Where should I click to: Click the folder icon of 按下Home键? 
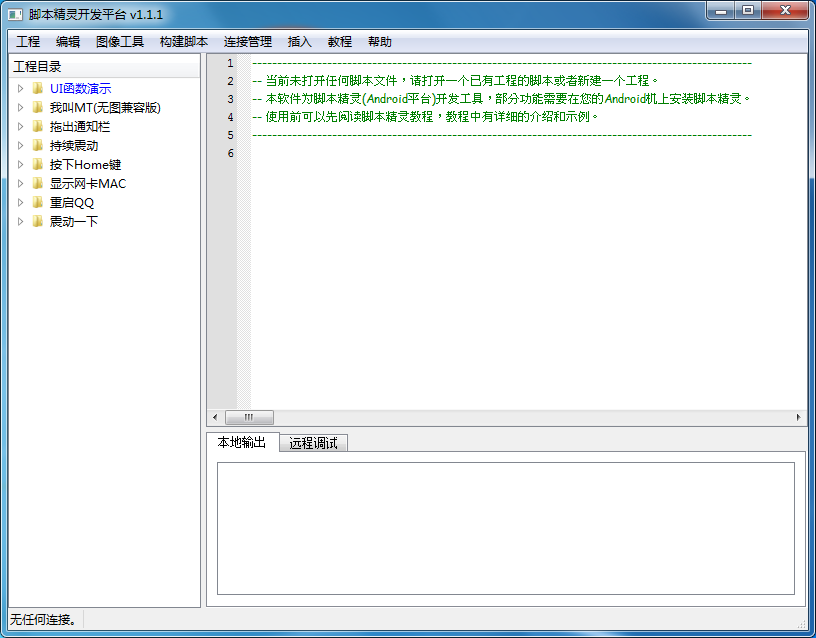37,164
